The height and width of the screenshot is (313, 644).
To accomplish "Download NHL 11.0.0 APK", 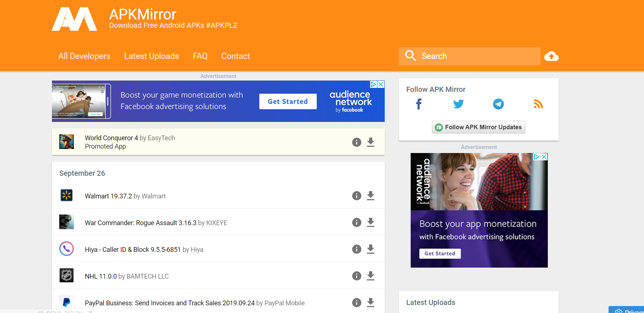I will (370, 276).
